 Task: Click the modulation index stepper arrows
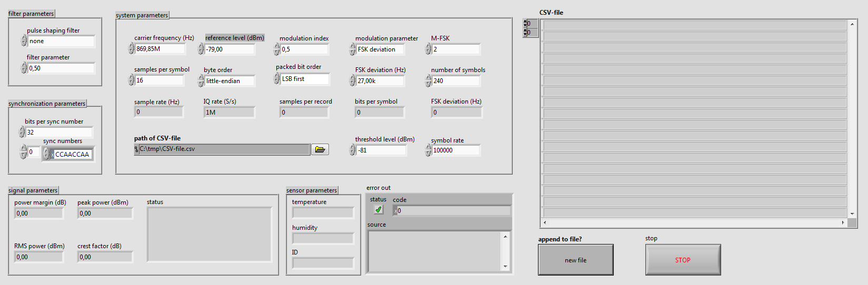(277, 49)
